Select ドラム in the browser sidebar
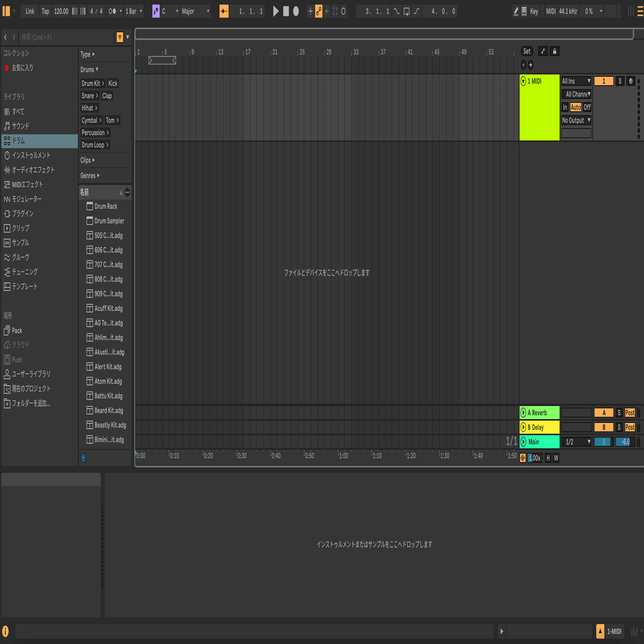The height and width of the screenshot is (644, 644). 18,141
